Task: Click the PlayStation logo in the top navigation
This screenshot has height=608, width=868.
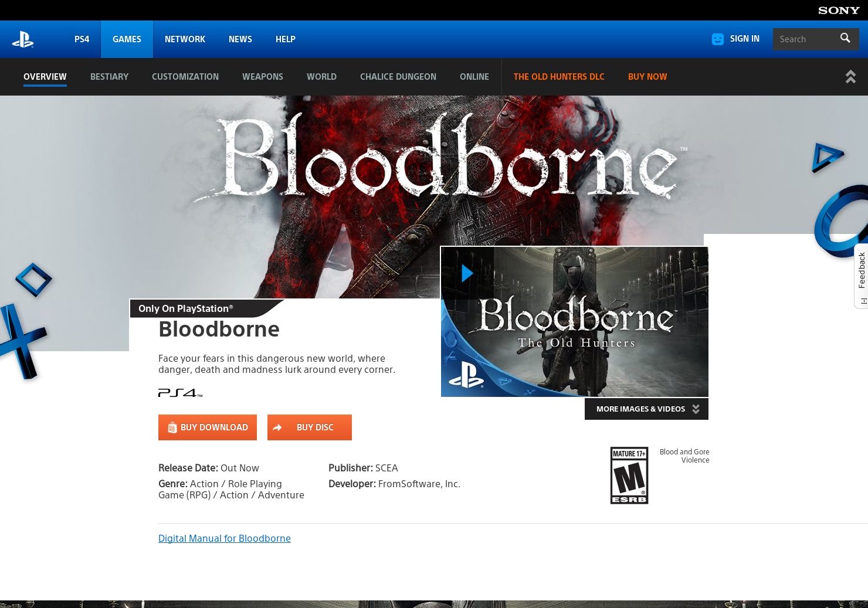Action: (23, 39)
